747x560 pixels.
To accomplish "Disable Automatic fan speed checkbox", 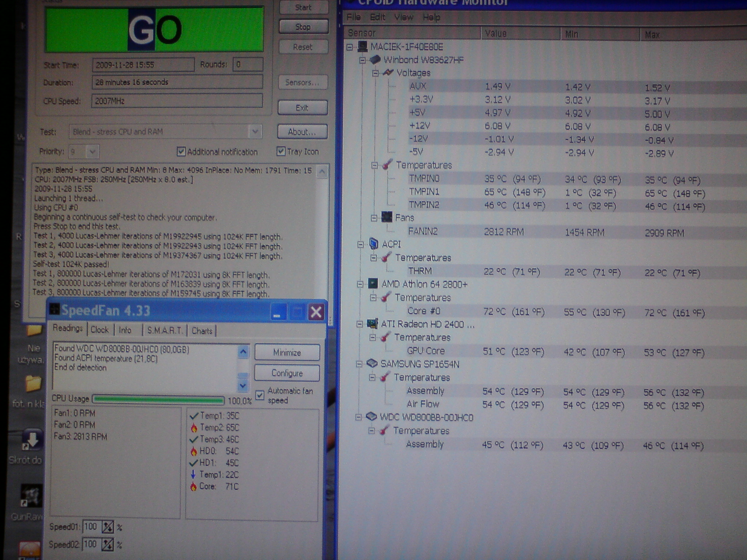I will click(260, 395).
